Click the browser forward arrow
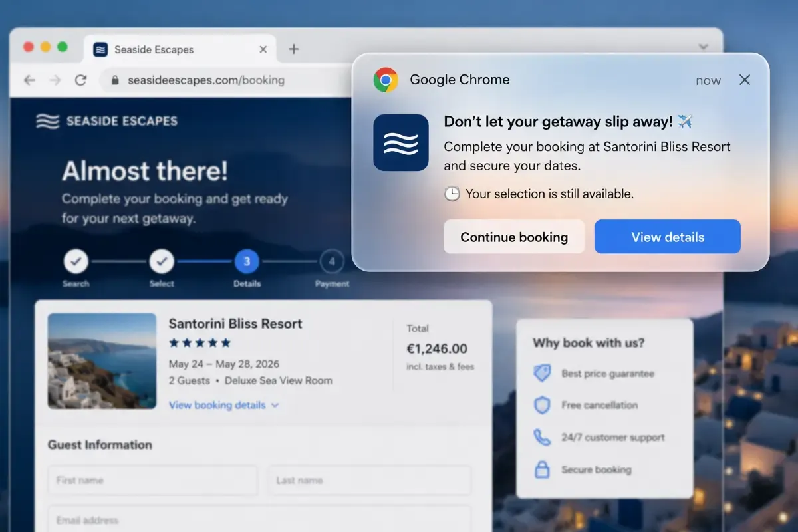Image resolution: width=798 pixels, height=532 pixels. pos(55,80)
